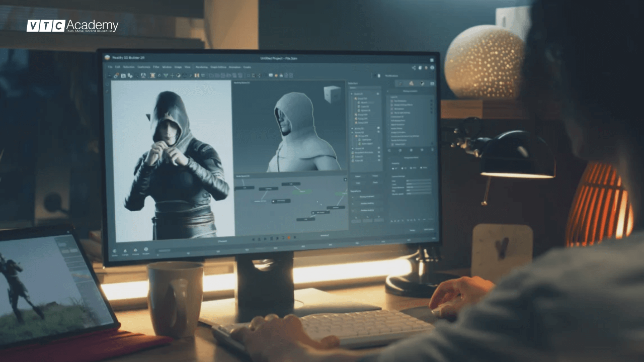The width and height of the screenshot is (644, 362).
Task: Click the share icon in the top-right header
Action: pyautogui.click(x=414, y=68)
